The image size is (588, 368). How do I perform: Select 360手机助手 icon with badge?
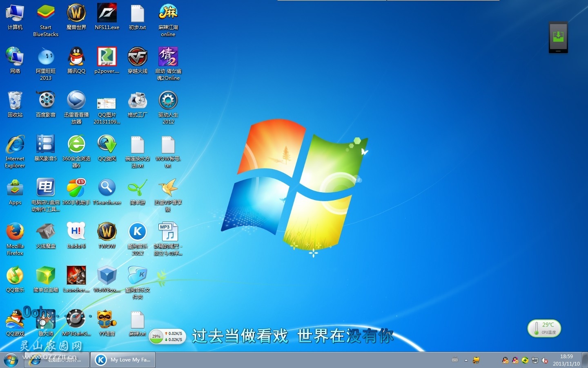click(x=76, y=192)
